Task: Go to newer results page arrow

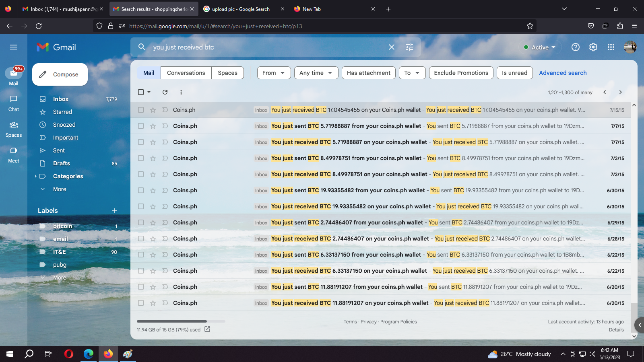Action: click(x=605, y=92)
